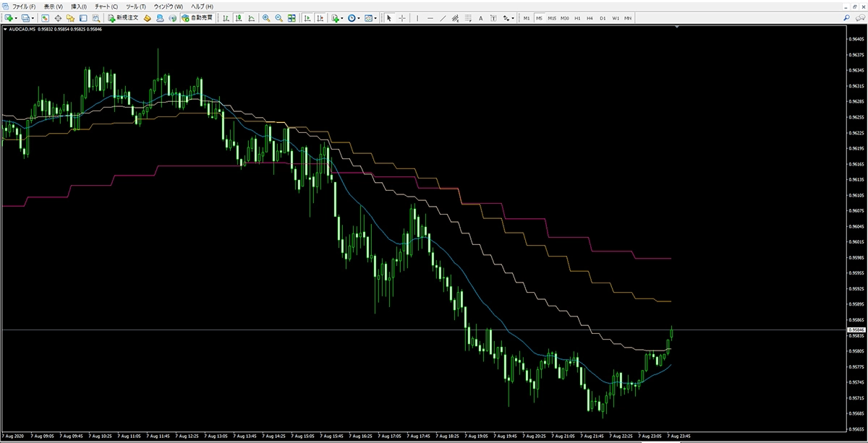Open the templates icon
This screenshot has height=443, width=868.
coord(368,17)
